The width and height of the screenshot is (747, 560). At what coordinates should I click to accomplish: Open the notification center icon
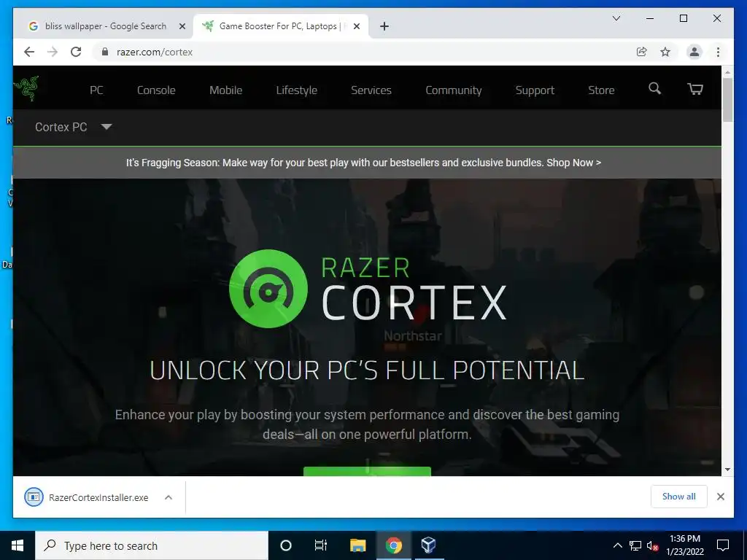723,545
